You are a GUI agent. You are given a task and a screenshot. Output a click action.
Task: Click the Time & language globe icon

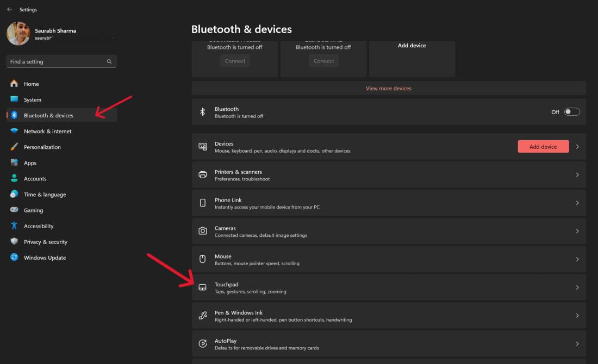pyautogui.click(x=14, y=194)
